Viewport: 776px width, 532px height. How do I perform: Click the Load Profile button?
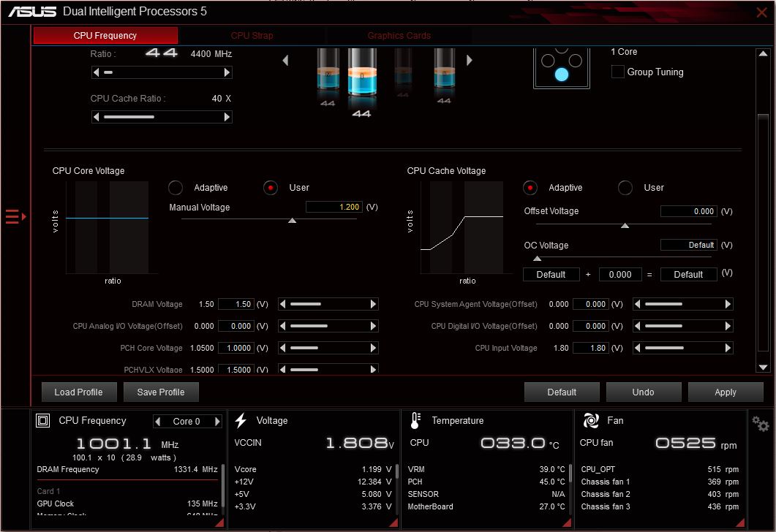[x=79, y=392]
